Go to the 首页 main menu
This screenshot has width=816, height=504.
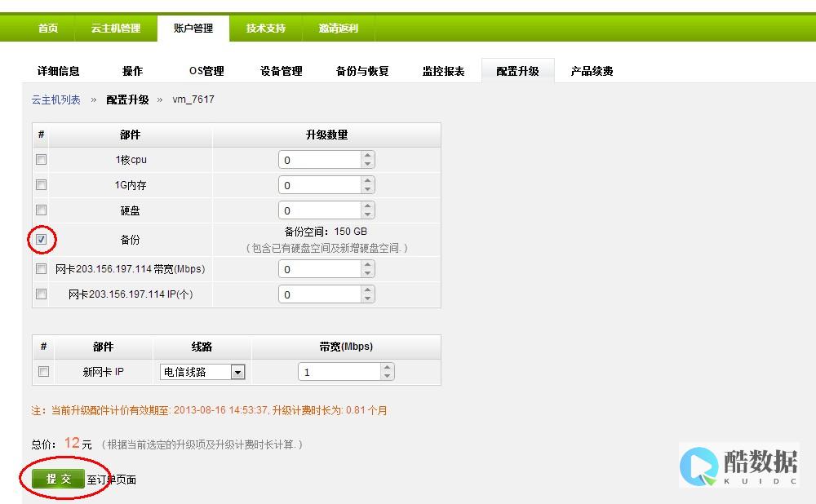[x=48, y=28]
